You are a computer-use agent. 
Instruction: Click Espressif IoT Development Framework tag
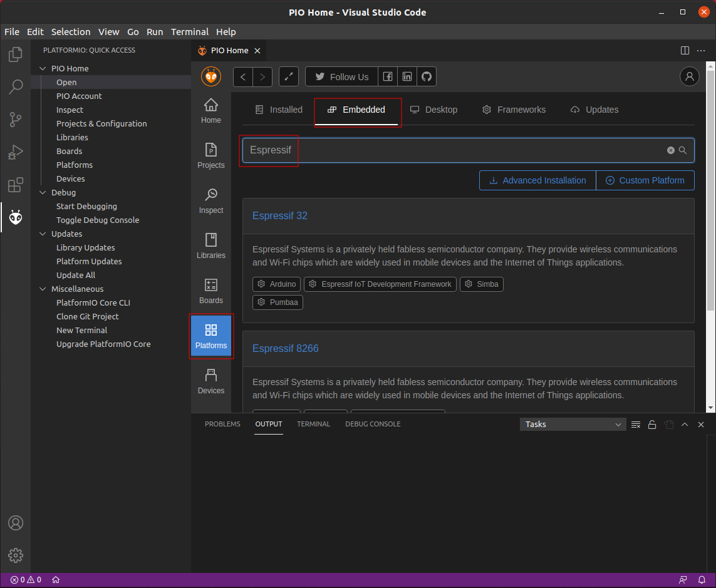tap(380, 284)
